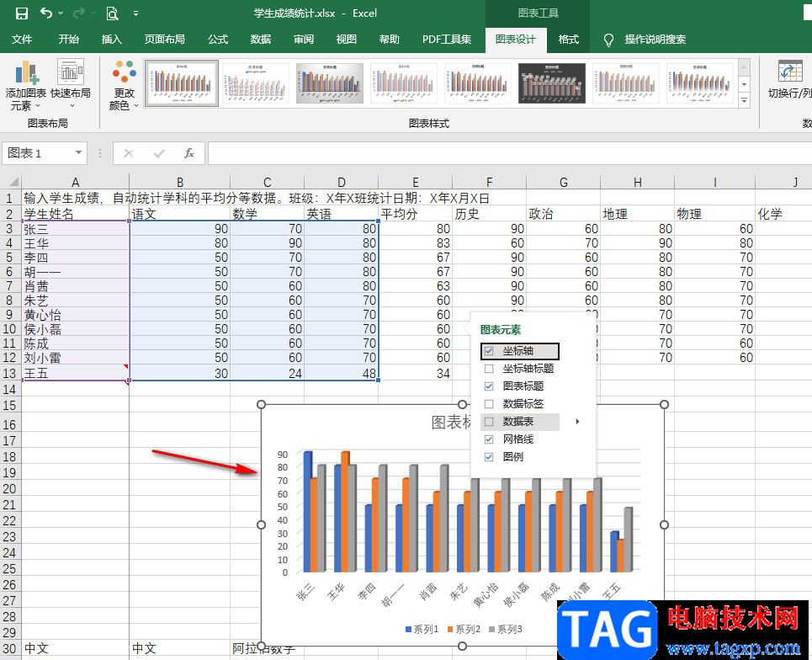Toggle the 网格线 (Gridlines) checkbox
This screenshot has height=660, width=812.
point(488,439)
